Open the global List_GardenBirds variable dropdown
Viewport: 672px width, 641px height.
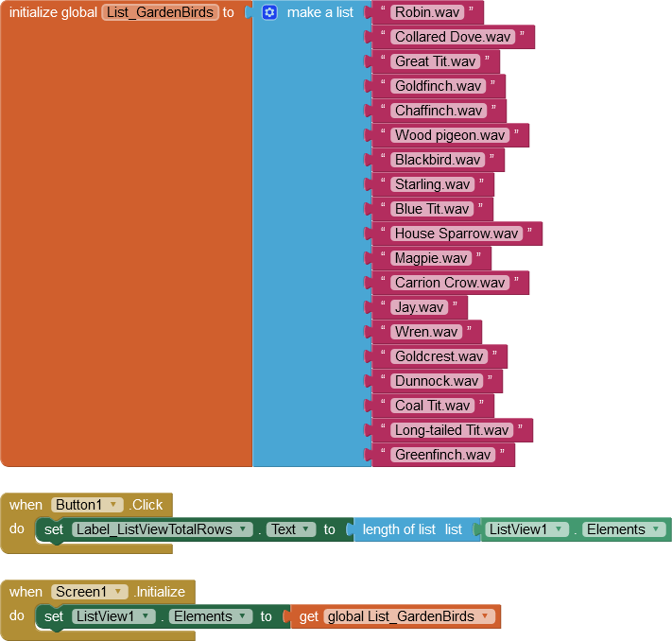coord(485,616)
